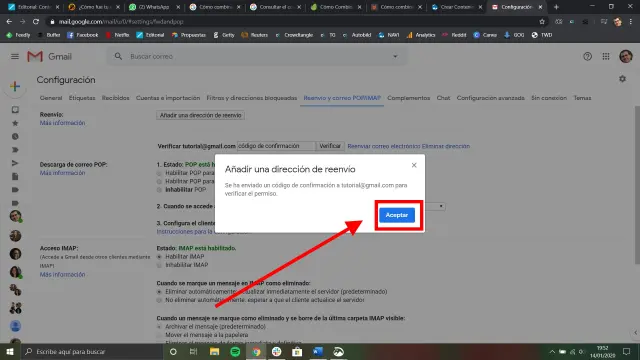Switch to the General settings tab
Viewport: 640px width, 360px height.
[51, 98]
